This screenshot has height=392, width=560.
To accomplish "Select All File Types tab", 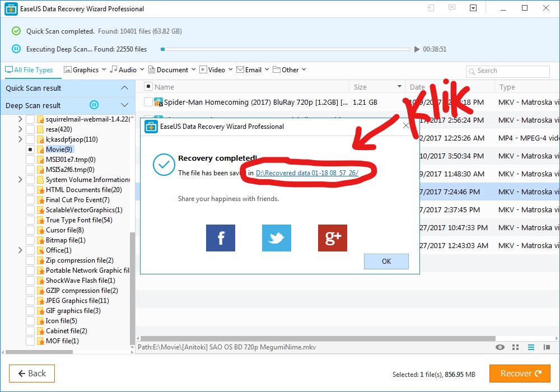I will pyautogui.click(x=29, y=70).
